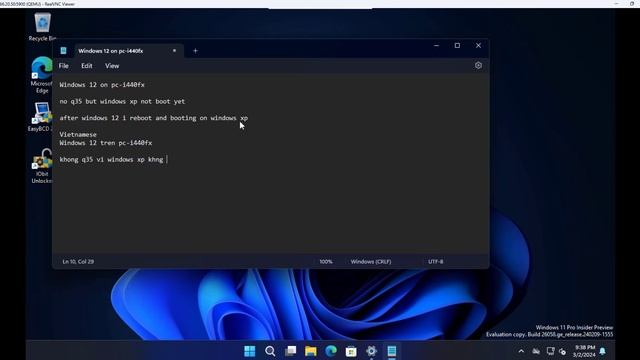The height and width of the screenshot is (360, 640).
Task: Close the Notepad window
Action: 478,45
